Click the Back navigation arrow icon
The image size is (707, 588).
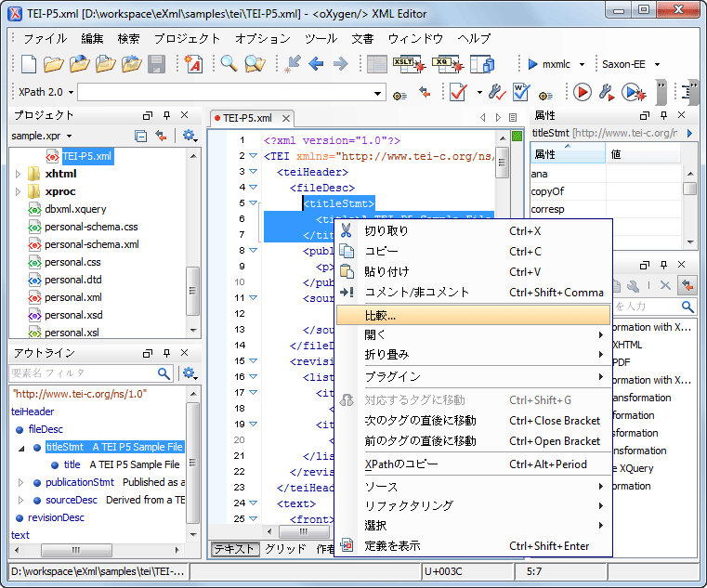point(316,64)
